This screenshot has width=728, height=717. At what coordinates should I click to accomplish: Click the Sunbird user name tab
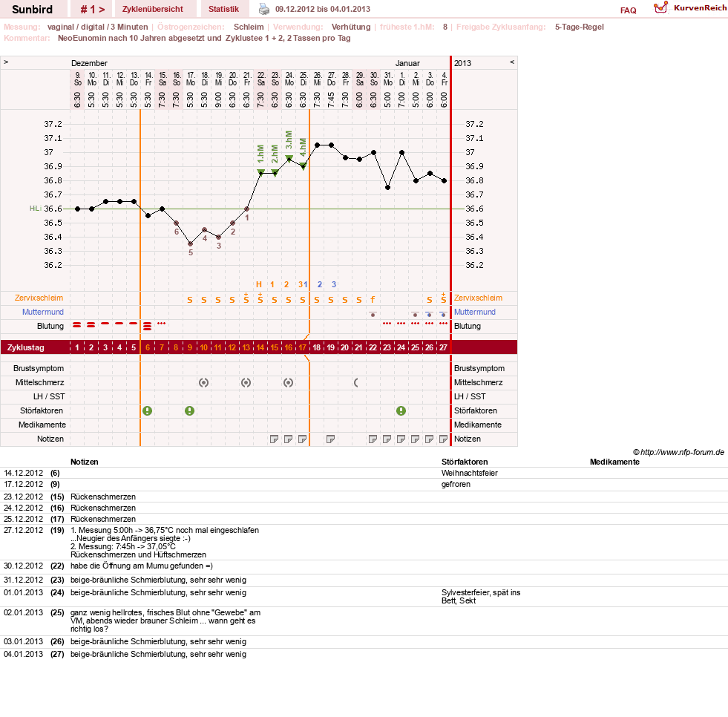click(x=32, y=10)
